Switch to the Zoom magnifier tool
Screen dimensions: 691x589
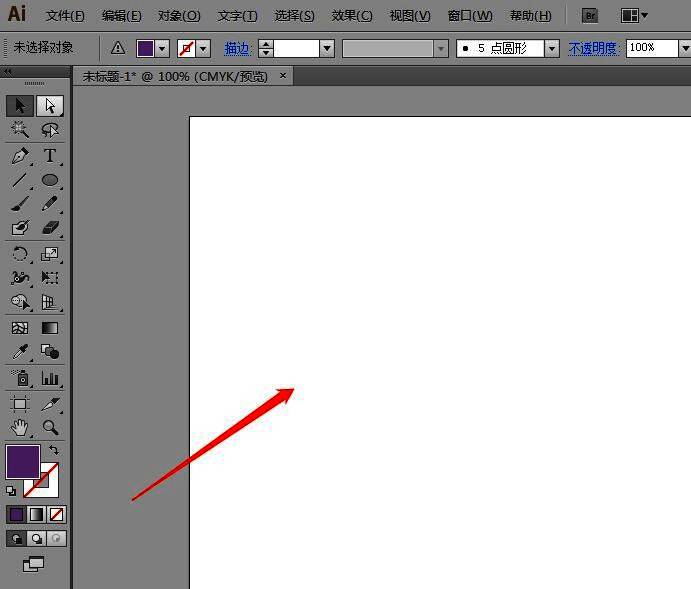pyautogui.click(x=49, y=428)
